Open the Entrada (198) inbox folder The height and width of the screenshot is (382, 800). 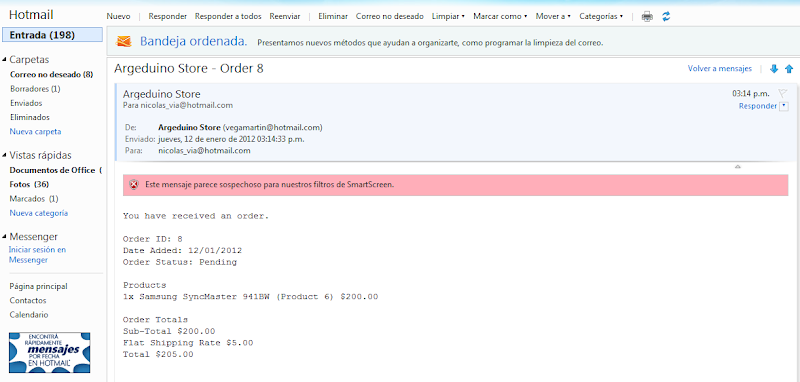coord(53,35)
